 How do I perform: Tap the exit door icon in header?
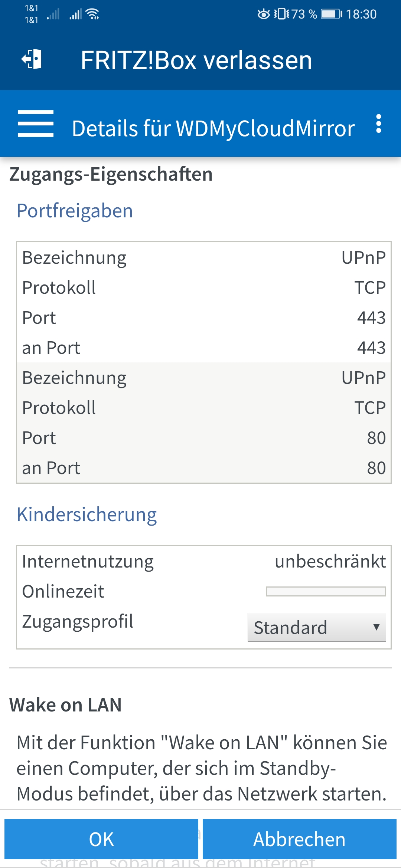pyautogui.click(x=32, y=59)
